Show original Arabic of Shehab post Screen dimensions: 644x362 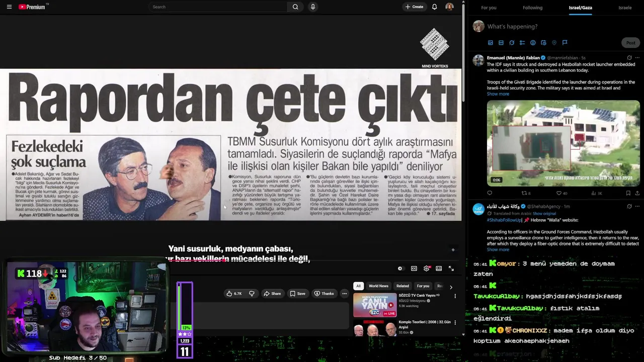point(544,214)
